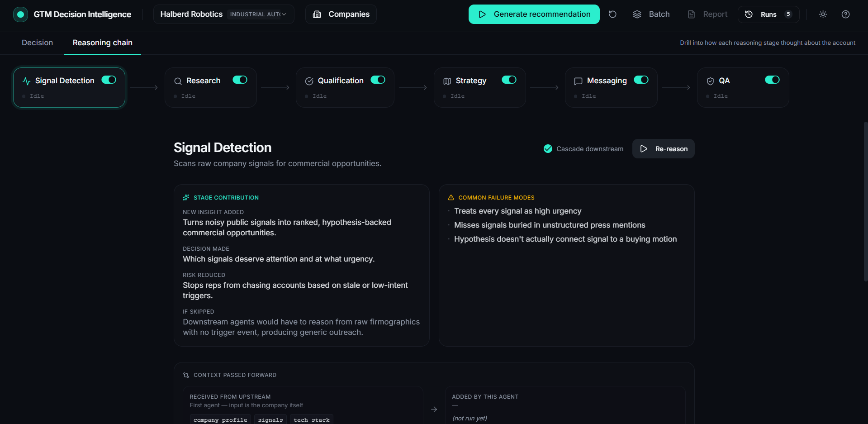The image size is (868, 424).
Task: Click the Signal Detection pulse icon
Action: tap(27, 81)
